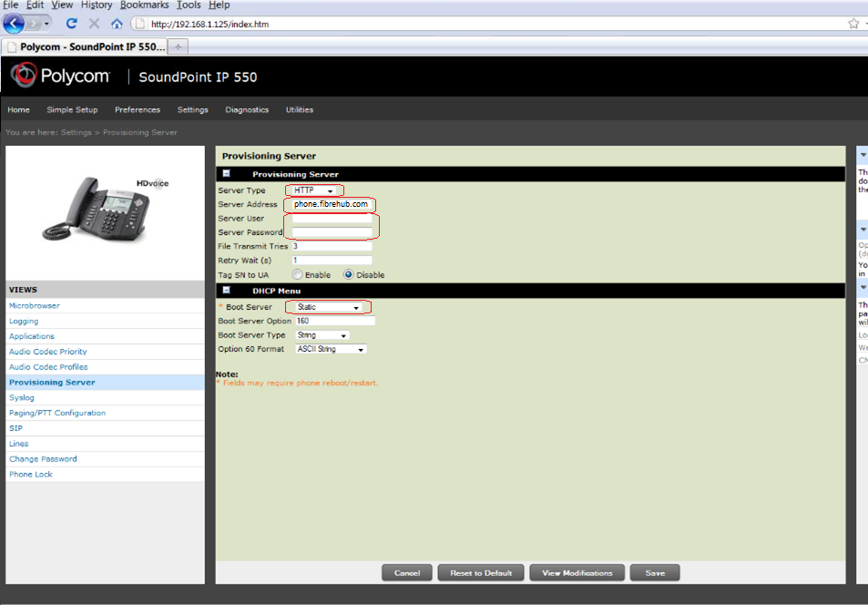Click the bookmark star in address bar
The width and height of the screenshot is (868, 605).
[853, 24]
